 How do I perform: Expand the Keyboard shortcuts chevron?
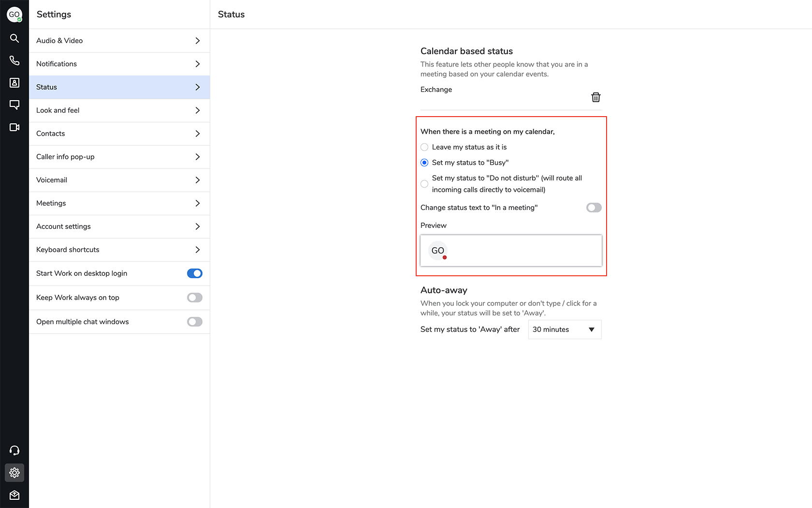[197, 250]
